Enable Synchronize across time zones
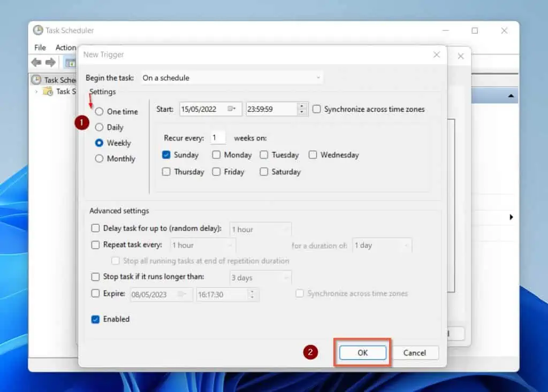 coord(316,109)
